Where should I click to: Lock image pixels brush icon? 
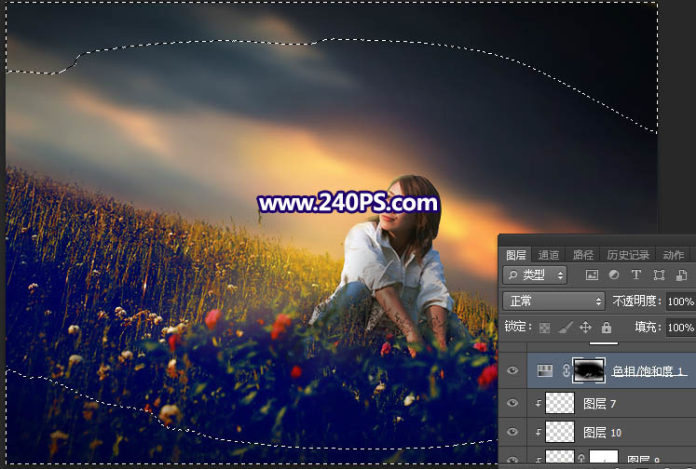565,328
